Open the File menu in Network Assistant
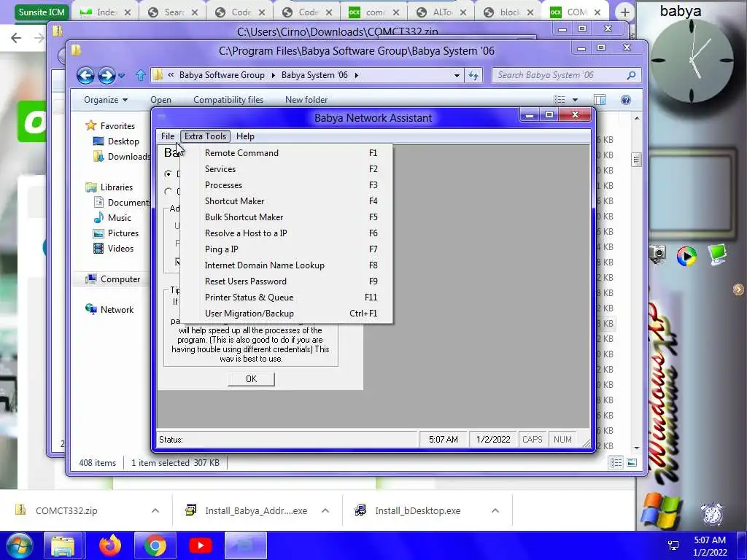Image resolution: width=747 pixels, height=560 pixels. point(168,136)
